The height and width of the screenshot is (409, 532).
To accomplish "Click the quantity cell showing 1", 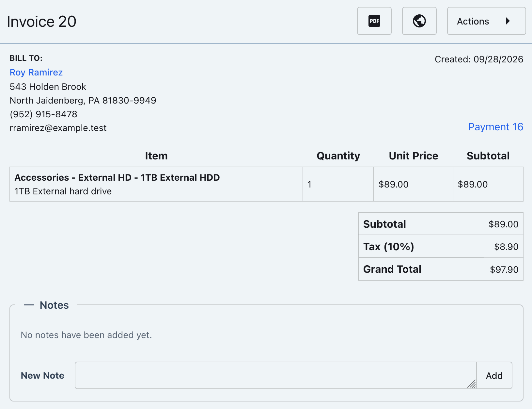I will click(x=338, y=184).
